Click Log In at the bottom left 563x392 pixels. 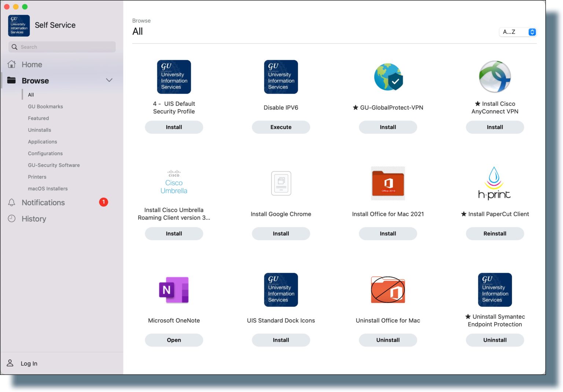(x=29, y=363)
